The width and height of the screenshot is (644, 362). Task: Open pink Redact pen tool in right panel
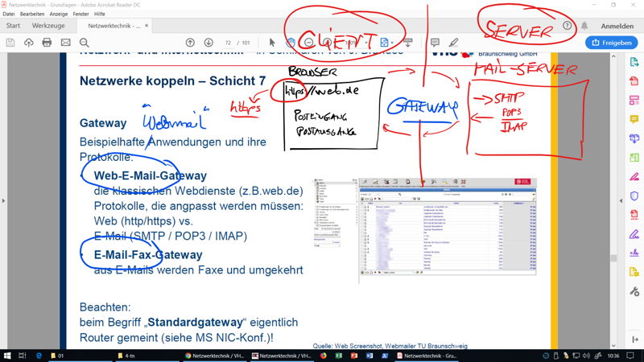pos(634,177)
